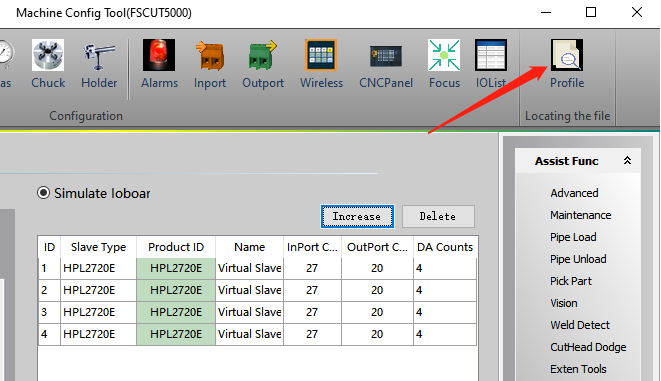Select Product ID cell in row 1
The height and width of the screenshot is (381, 661).
pos(176,268)
